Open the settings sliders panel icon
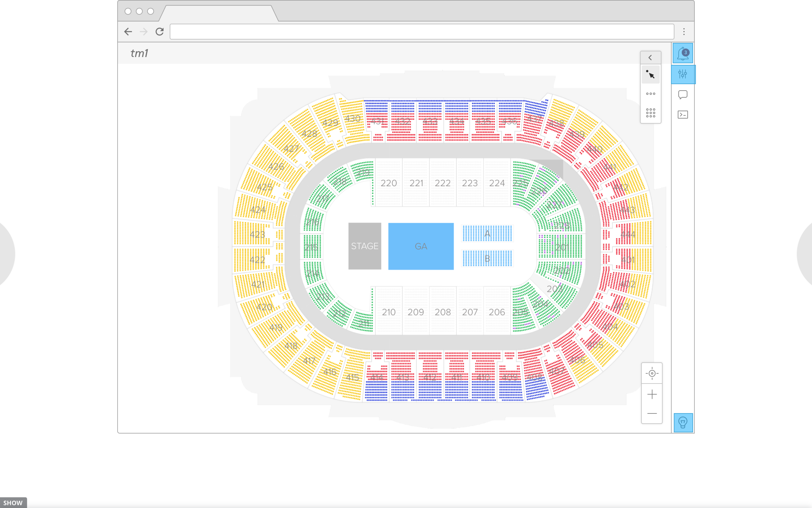Screen dimensions: 812x508 (682, 74)
